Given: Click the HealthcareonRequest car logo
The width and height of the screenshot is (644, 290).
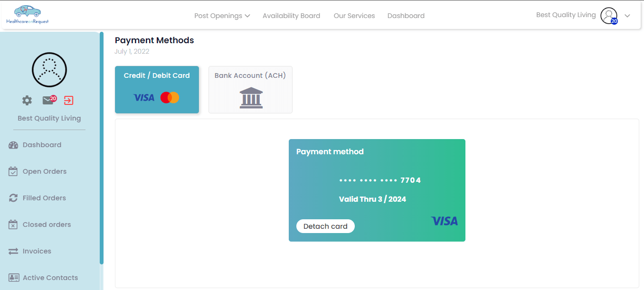Looking at the screenshot, I should pos(28,15).
